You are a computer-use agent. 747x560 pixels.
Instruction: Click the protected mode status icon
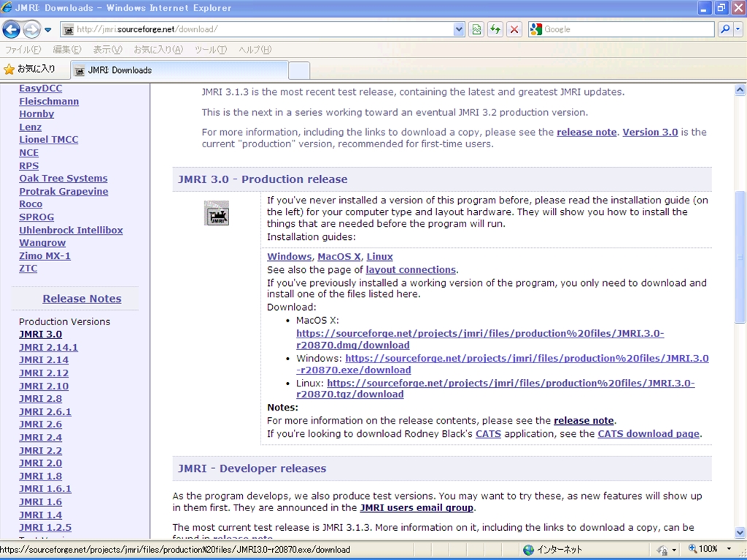(x=662, y=550)
